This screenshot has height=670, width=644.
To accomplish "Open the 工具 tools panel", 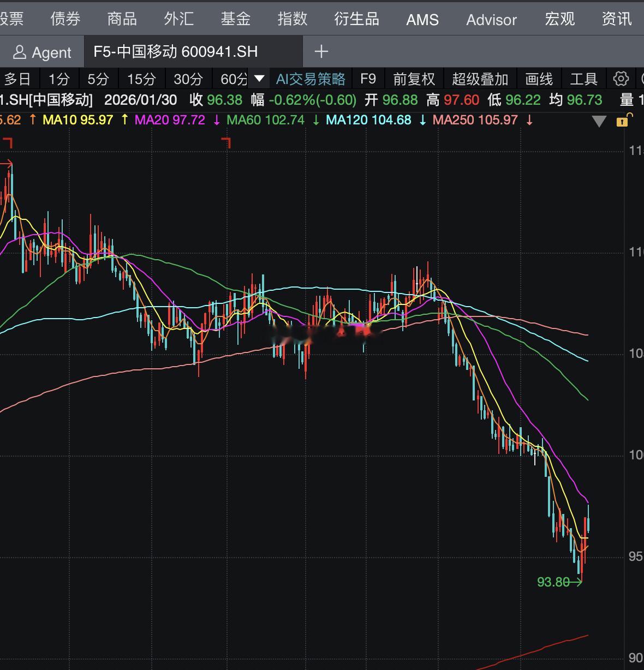I will click(583, 78).
